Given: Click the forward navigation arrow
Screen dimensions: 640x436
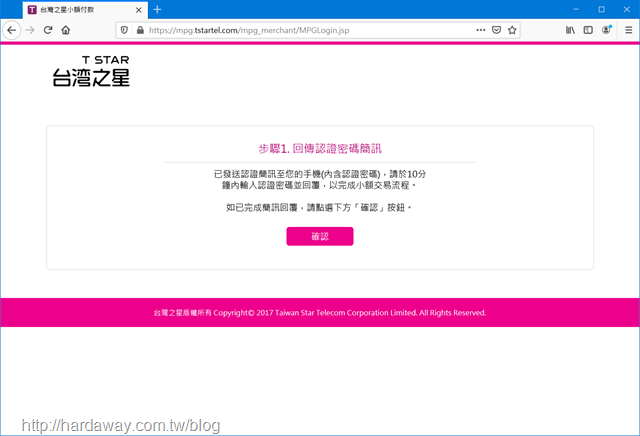Looking at the screenshot, I should (x=30, y=30).
